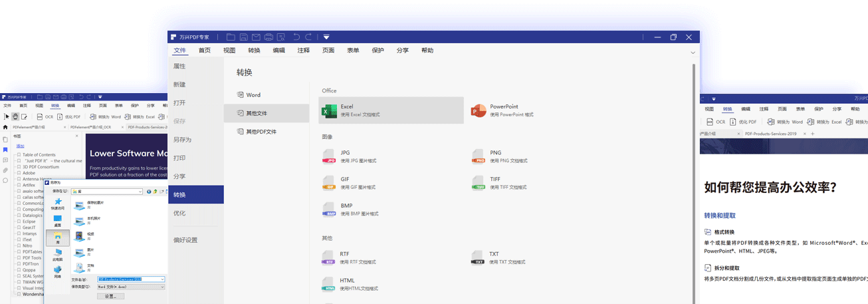Click the undo arrow in center title bar

297,37
